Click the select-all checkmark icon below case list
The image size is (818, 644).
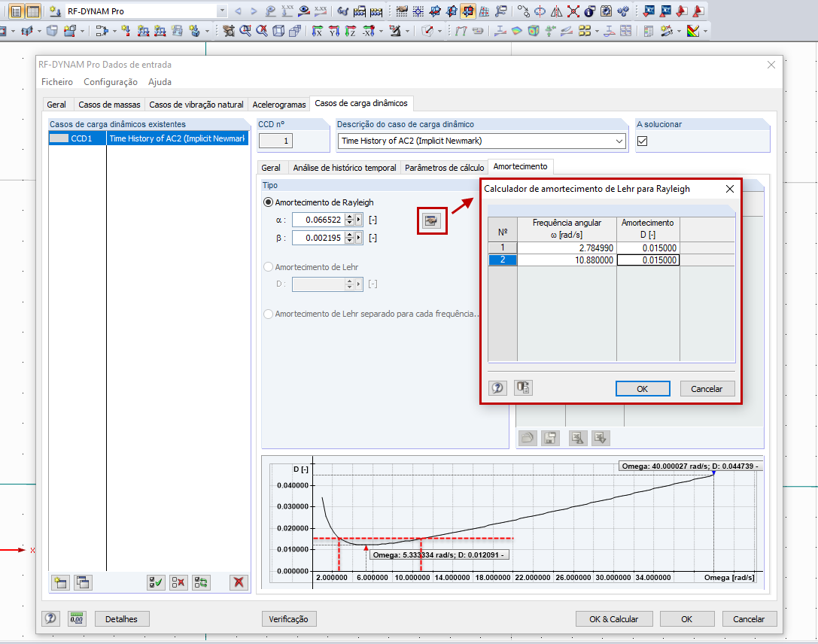pyautogui.click(x=156, y=582)
